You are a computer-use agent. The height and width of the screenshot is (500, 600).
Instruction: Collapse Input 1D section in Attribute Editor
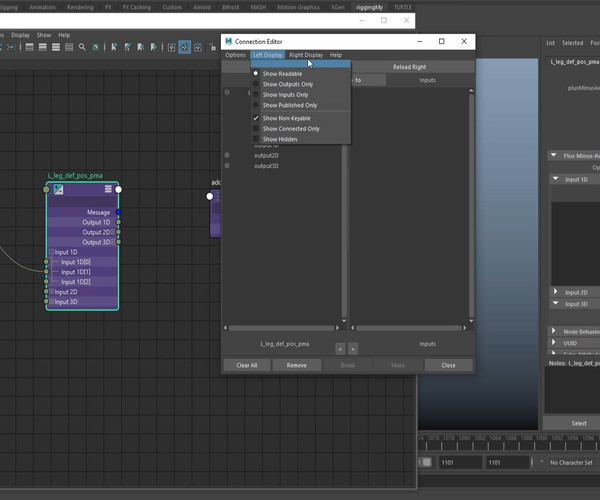(556, 179)
